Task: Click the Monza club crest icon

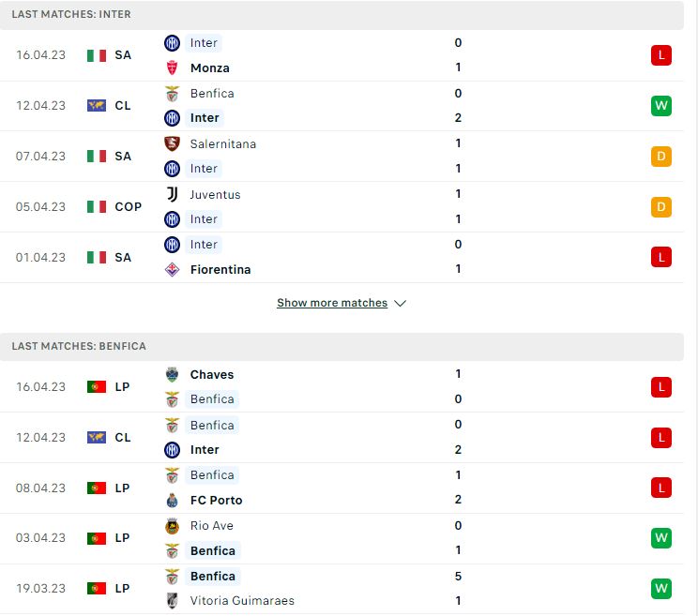Action: 172,68
